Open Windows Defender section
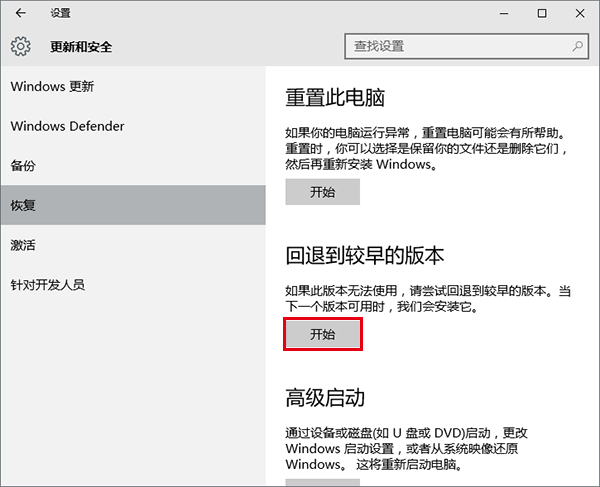The image size is (600, 487). 133,126
